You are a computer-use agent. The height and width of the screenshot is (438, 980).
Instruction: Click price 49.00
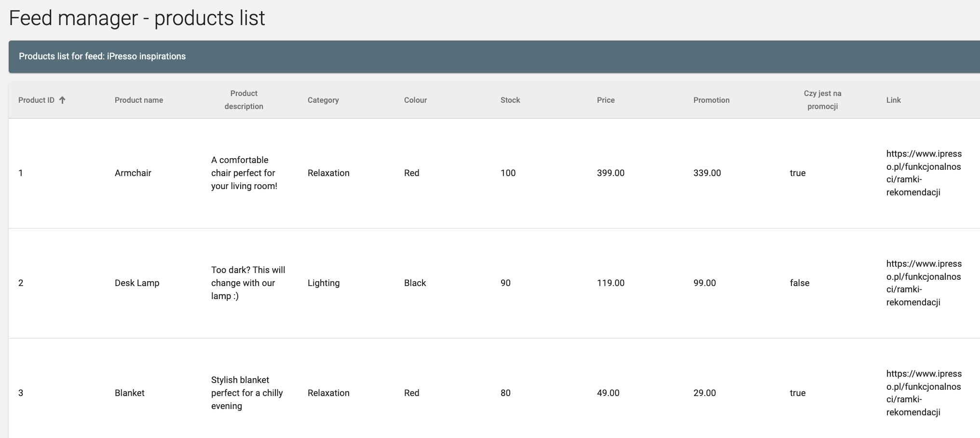click(608, 393)
